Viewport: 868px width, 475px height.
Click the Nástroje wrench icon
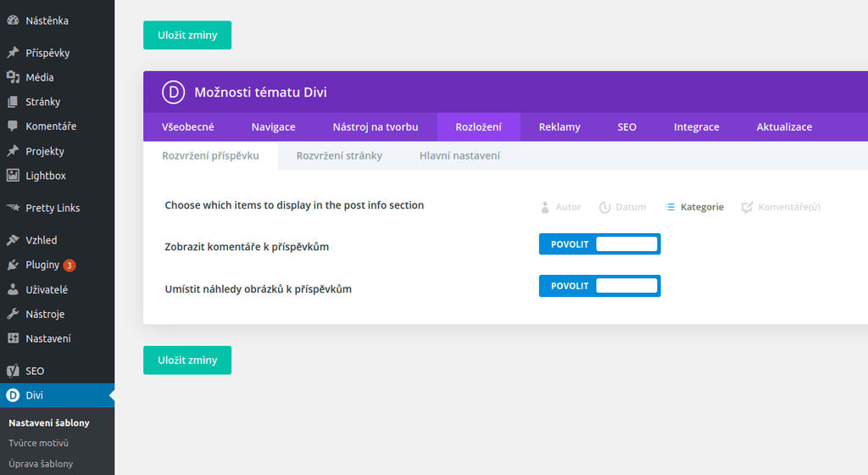click(13, 314)
